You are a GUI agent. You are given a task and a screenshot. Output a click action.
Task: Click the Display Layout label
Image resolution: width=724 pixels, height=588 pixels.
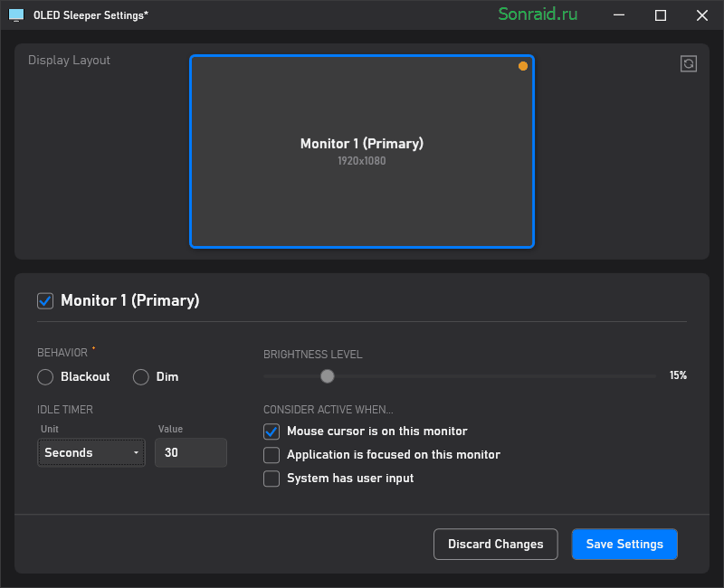[x=70, y=61]
